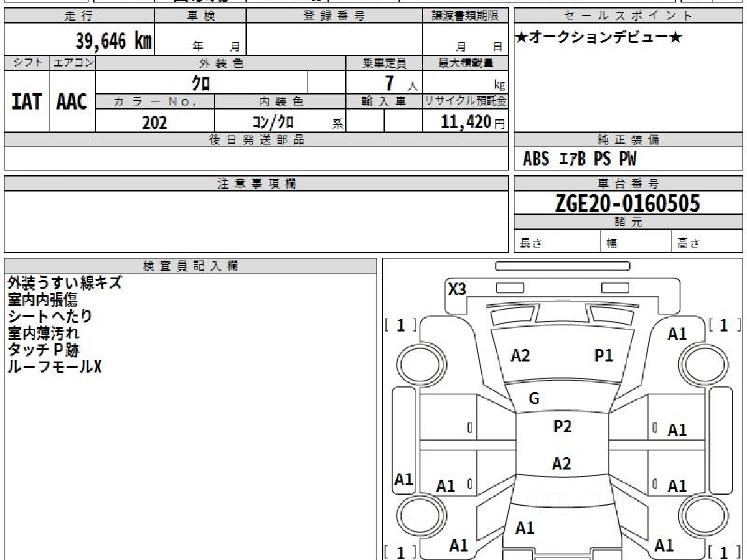This screenshot has height=560, width=747.
Task: Select the 外装色 header
Action: pos(221,63)
